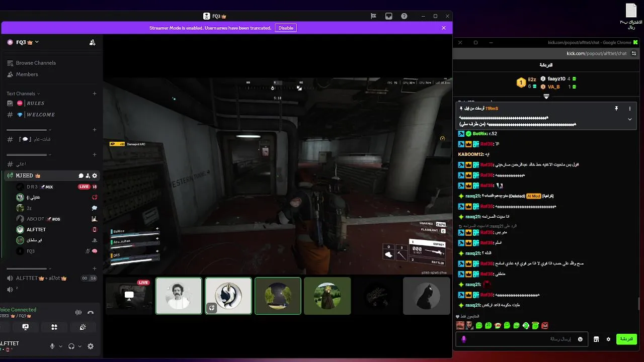Open chat for MJEED voice channel
Image resolution: width=644 pixels, height=362 pixels.
(80, 175)
